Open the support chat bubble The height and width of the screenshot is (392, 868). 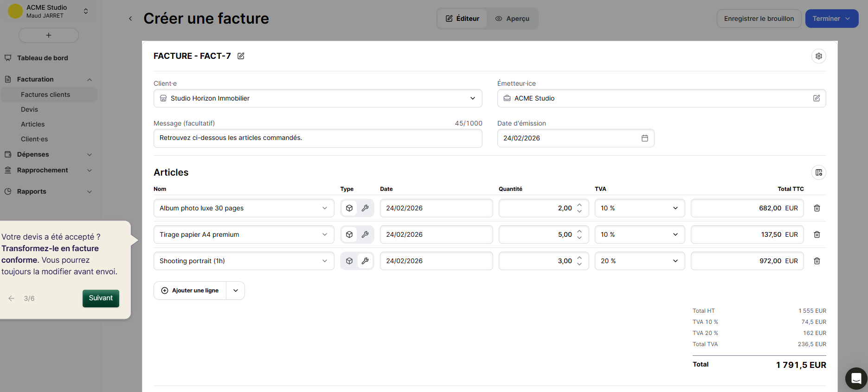coord(856,379)
